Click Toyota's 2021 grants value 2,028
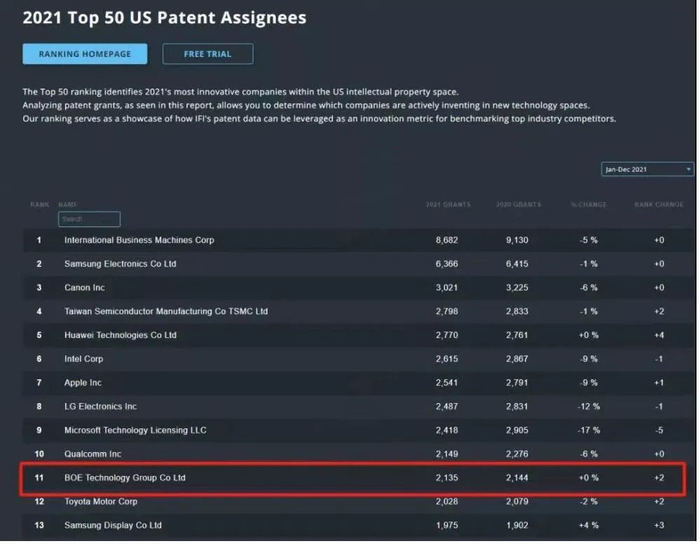The height and width of the screenshot is (544, 700). 447,502
